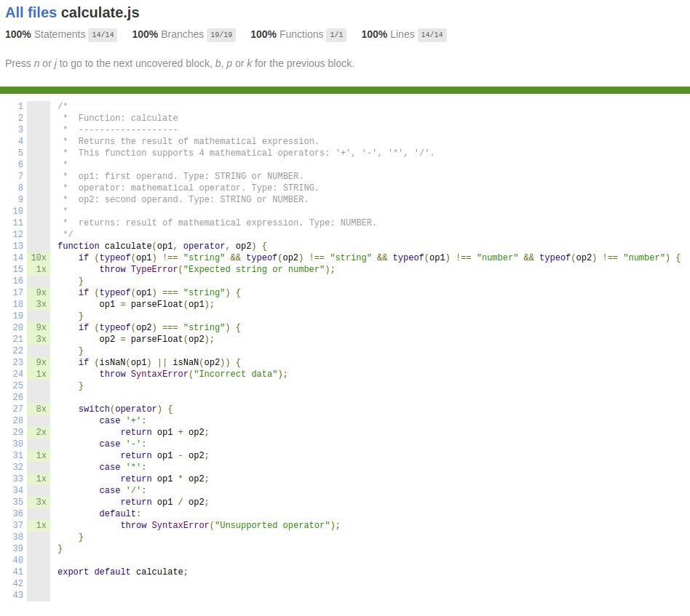The height and width of the screenshot is (616, 690).
Task: Click line number 27
Action: click(x=18, y=409)
